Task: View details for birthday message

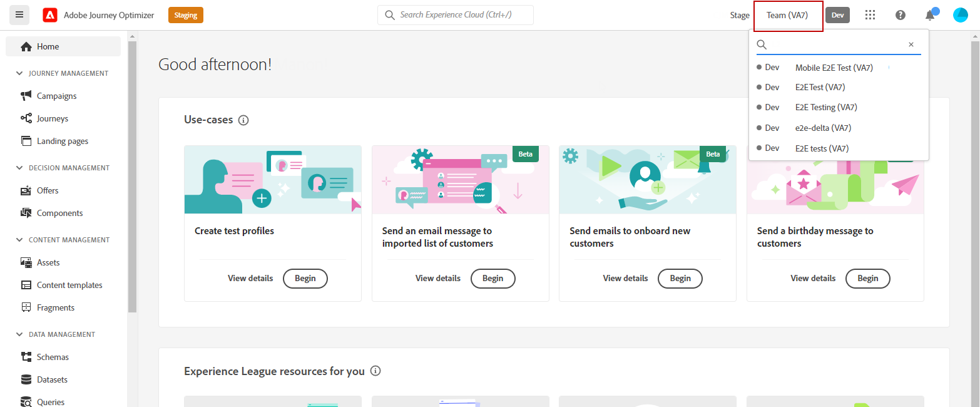Action: pyautogui.click(x=813, y=278)
